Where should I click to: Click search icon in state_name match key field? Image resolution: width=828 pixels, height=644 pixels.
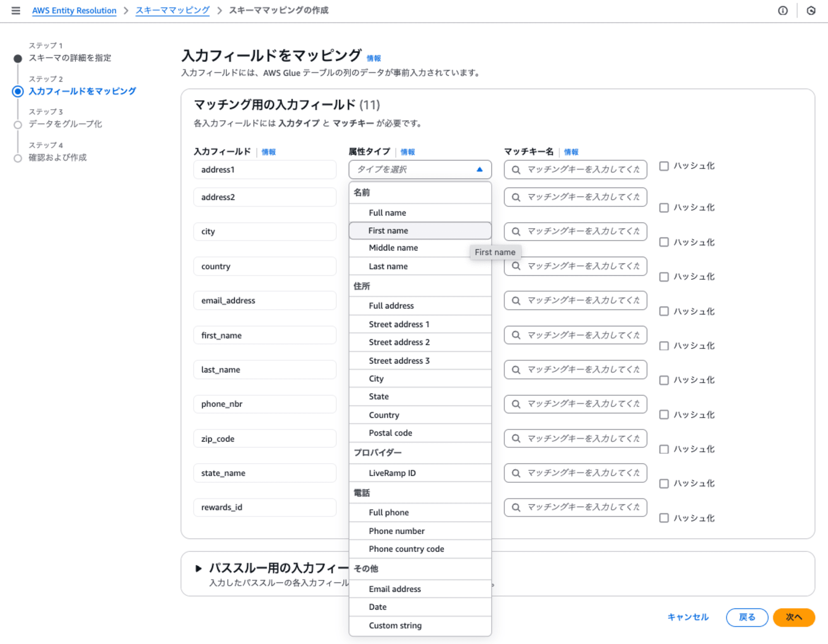[516, 473]
